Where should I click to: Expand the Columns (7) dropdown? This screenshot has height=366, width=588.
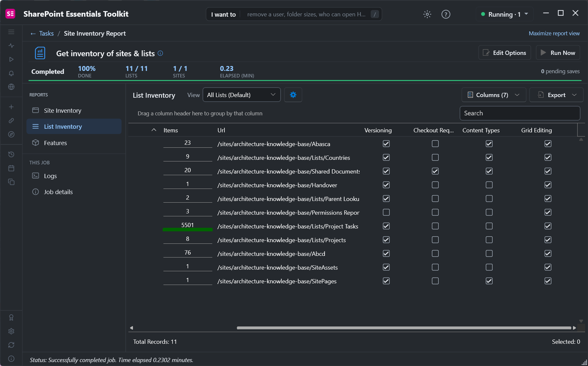pos(494,95)
